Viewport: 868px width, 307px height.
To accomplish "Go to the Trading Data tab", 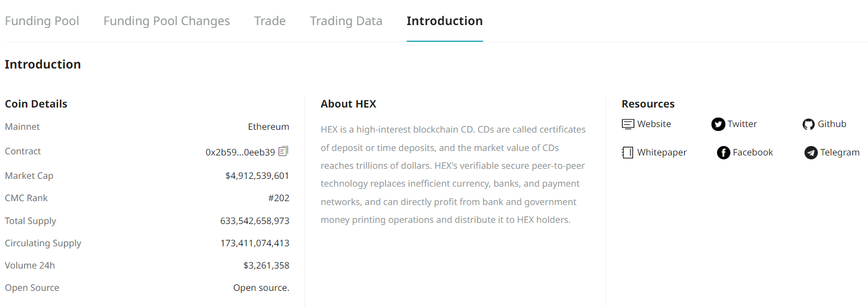I will click(x=346, y=21).
